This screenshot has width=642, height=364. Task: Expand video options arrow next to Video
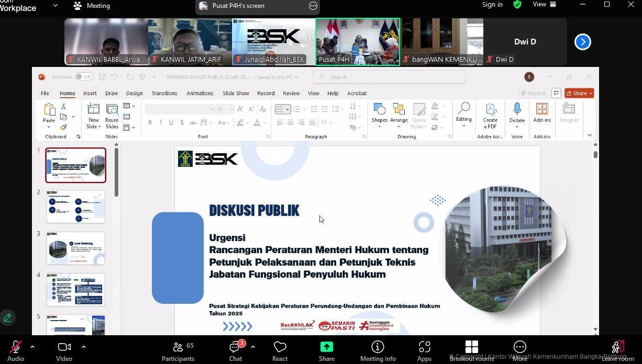pyautogui.click(x=83, y=347)
